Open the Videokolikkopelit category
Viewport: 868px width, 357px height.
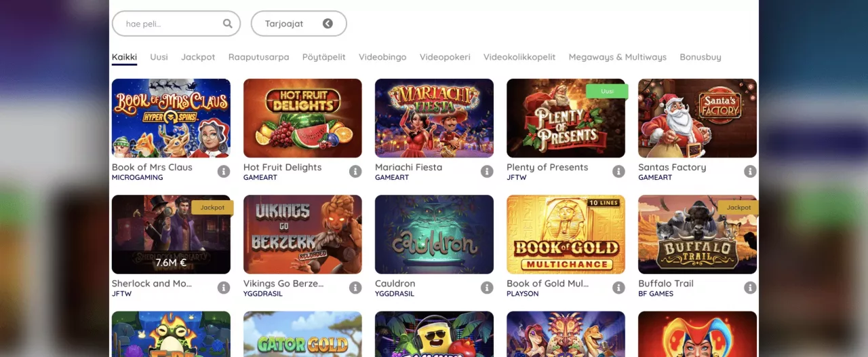coord(519,57)
